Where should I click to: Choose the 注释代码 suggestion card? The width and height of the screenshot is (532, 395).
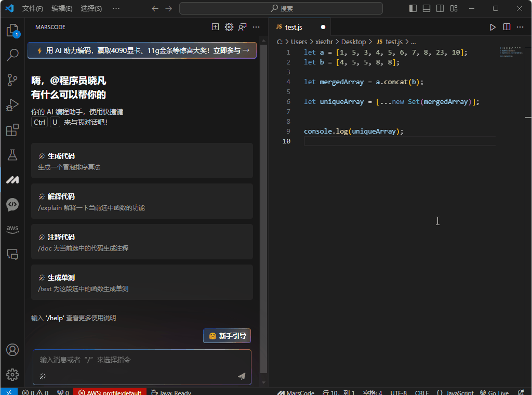tap(142, 242)
